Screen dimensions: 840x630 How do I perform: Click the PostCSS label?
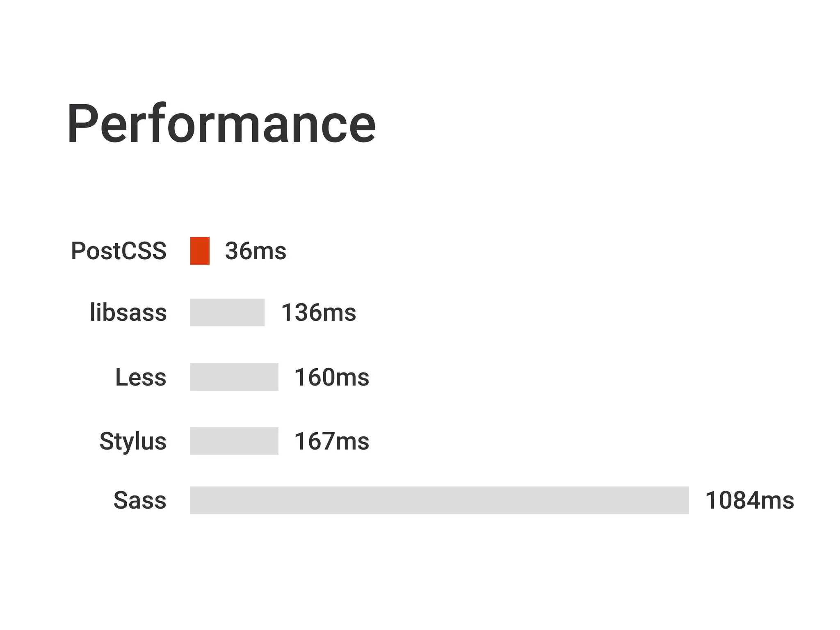pos(119,251)
